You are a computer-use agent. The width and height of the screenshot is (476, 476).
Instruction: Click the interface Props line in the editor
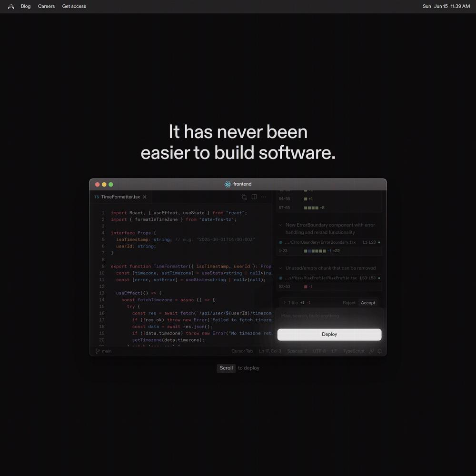pyautogui.click(x=133, y=233)
